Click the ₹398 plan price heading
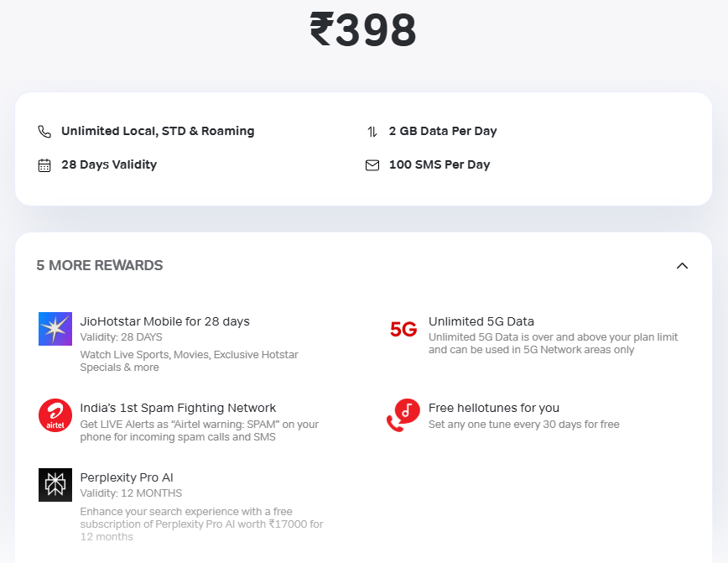Screen dimensions: 728x563 pyautogui.click(x=363, y=29)
